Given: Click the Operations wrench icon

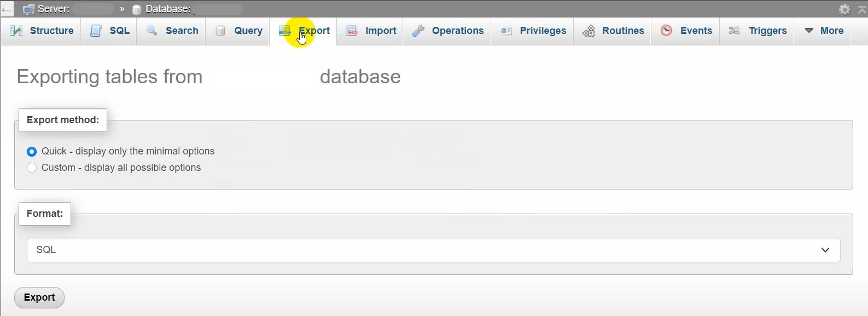Looking at the screenshot, I should pyautogui.click(x=418, y=31).
